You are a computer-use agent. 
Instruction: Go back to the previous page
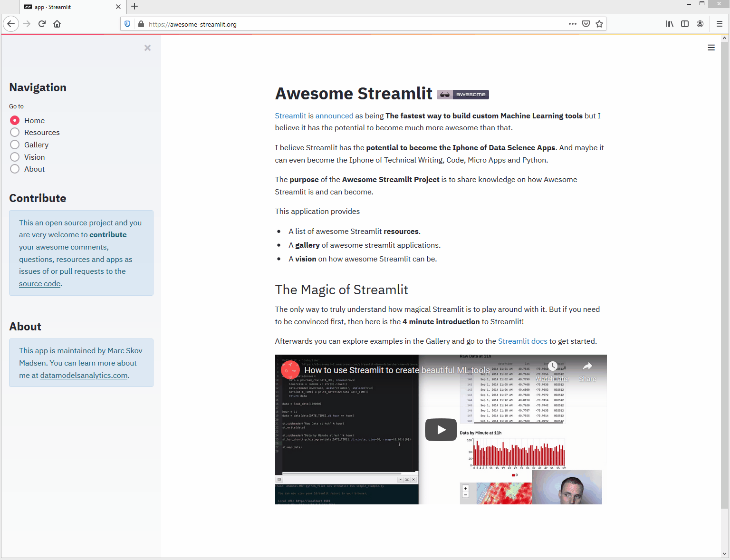(x=11, y=24)
